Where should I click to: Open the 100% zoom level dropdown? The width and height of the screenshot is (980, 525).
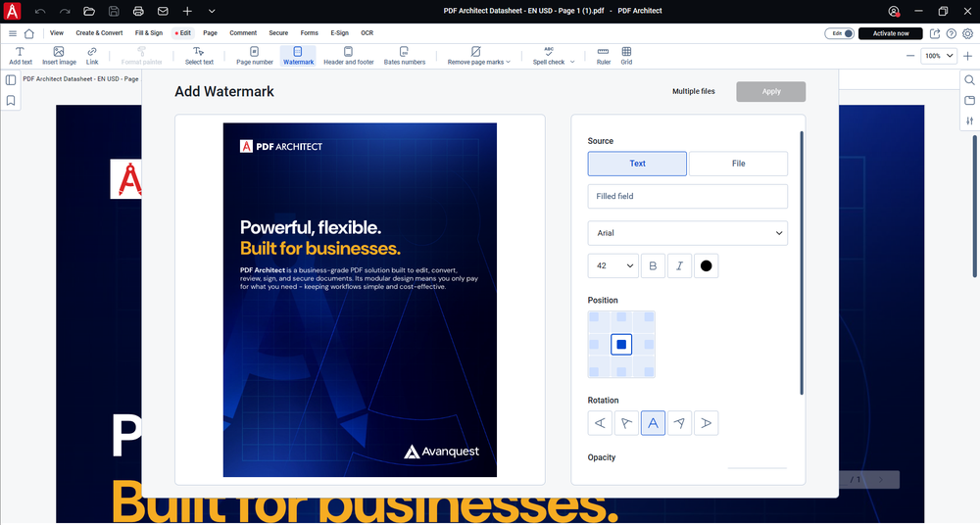[939, 56]
